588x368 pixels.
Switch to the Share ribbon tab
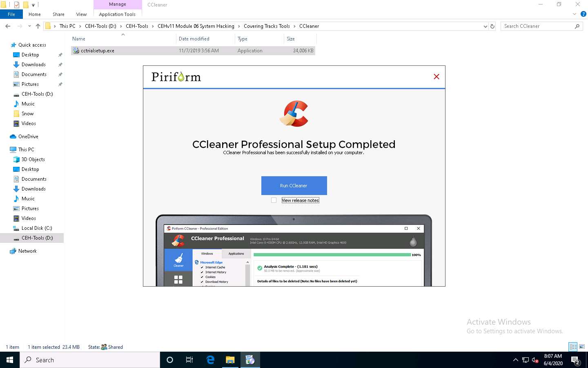click(x=58, y=14)
